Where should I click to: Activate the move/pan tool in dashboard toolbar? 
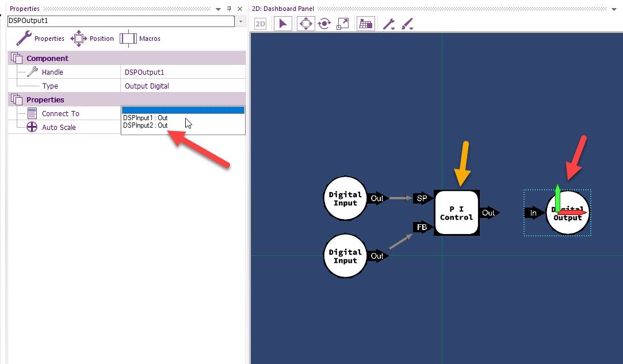[305, 24]
